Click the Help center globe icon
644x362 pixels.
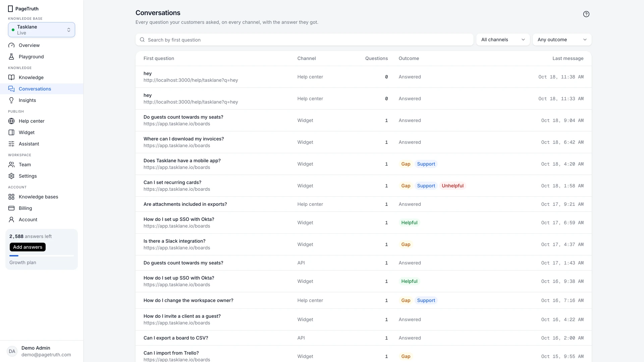[11, 121]
